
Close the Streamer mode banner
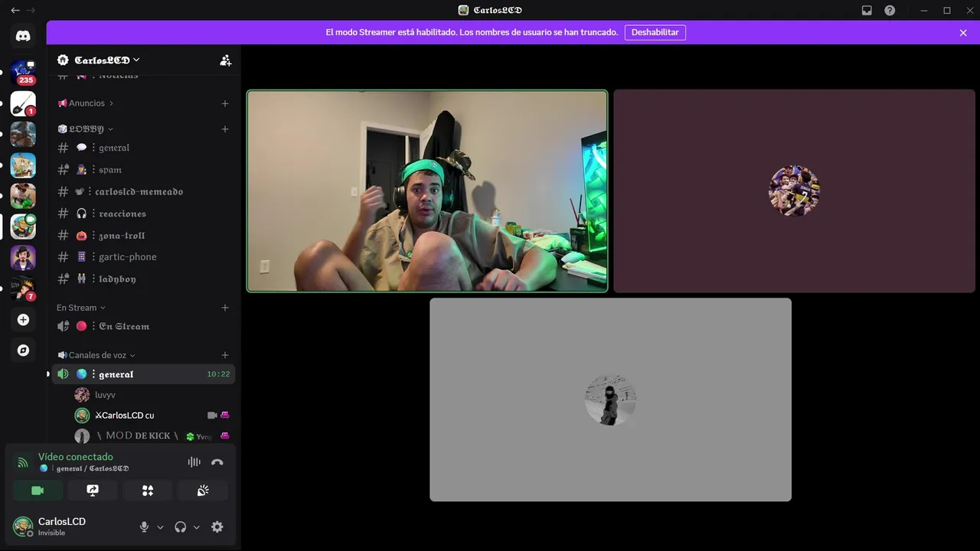click(963, 32)
